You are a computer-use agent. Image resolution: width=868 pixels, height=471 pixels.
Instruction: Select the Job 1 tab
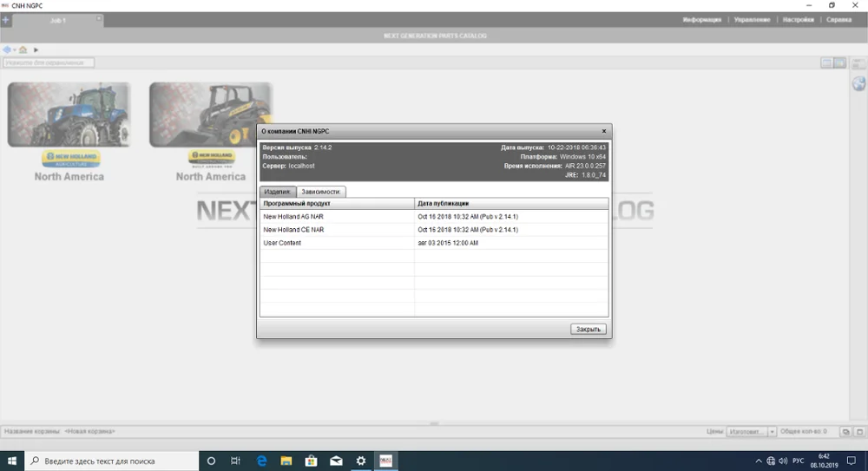tap(57, 21)
